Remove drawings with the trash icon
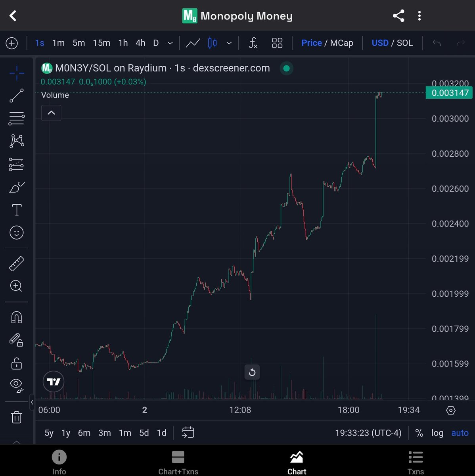Viewport: 475px width, 476px height. (17, 417)
